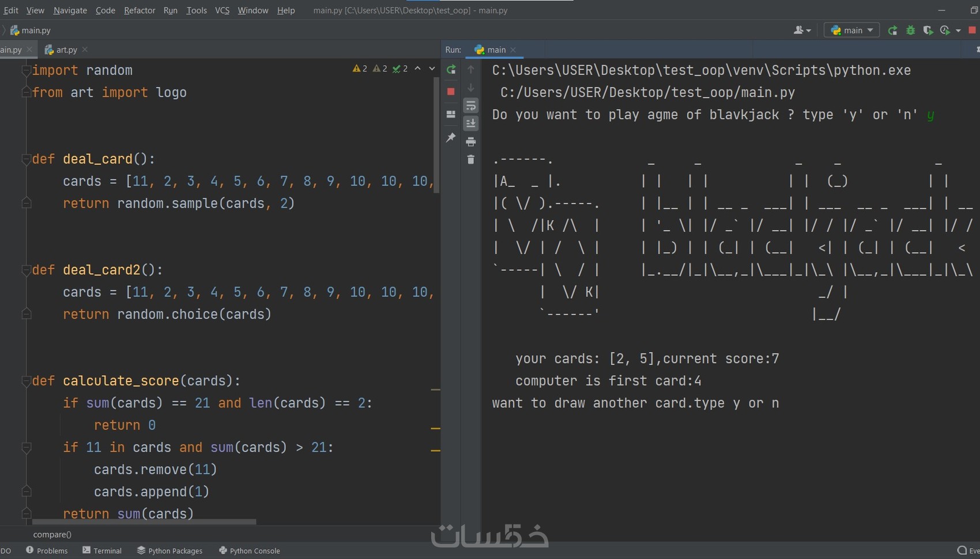Click the weak warnings indicator showing 2
Screen dimensions: 980x559
380,69
